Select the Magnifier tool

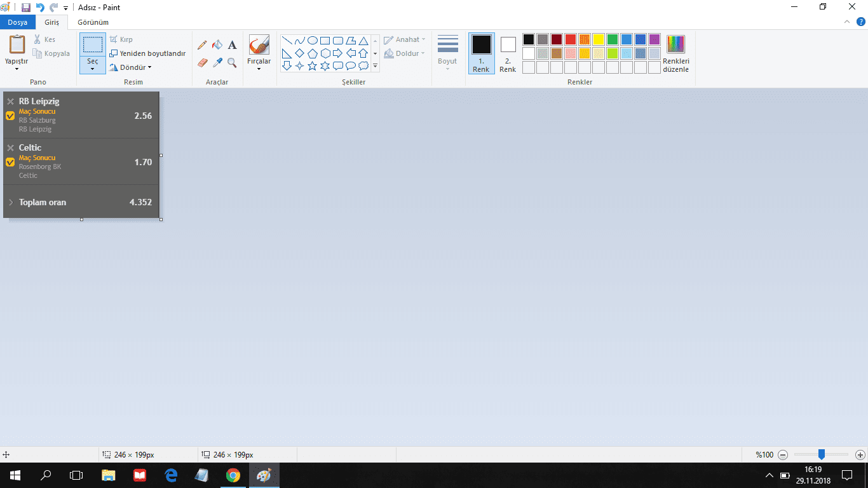pos(232,62)
